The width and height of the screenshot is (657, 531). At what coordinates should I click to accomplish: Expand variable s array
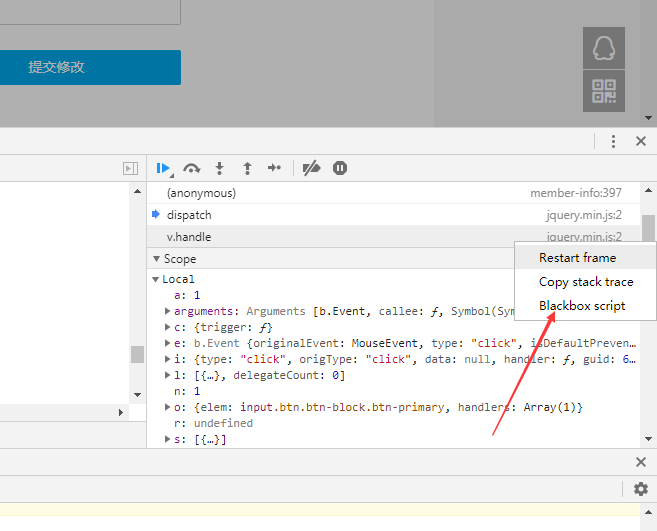pos(167,439)
